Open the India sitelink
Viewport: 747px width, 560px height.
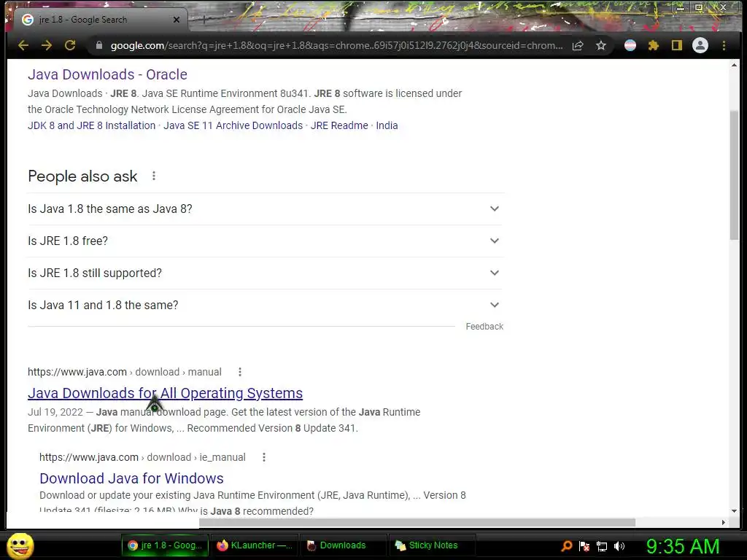pyautogui.click(x=387, y=125)
